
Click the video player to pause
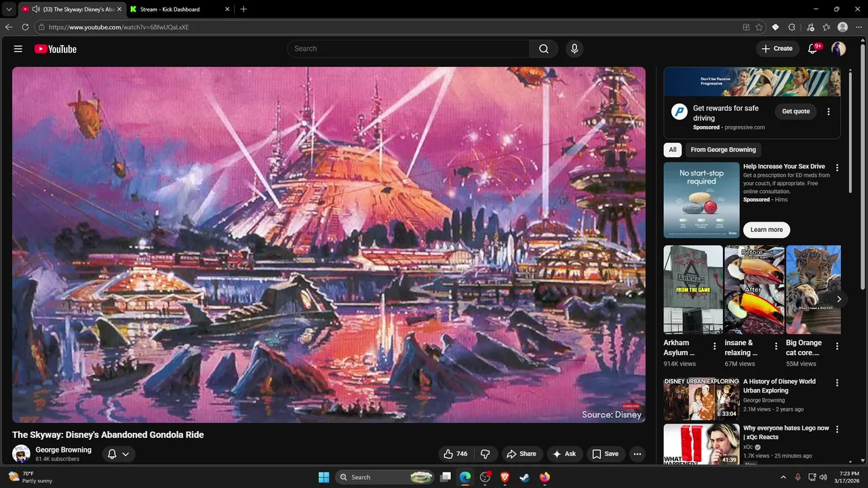[329, 245]
